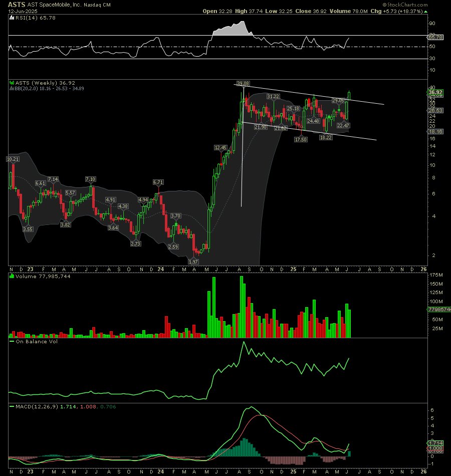Click the 0.706 histogram value in MACD legend

[108, 407]
